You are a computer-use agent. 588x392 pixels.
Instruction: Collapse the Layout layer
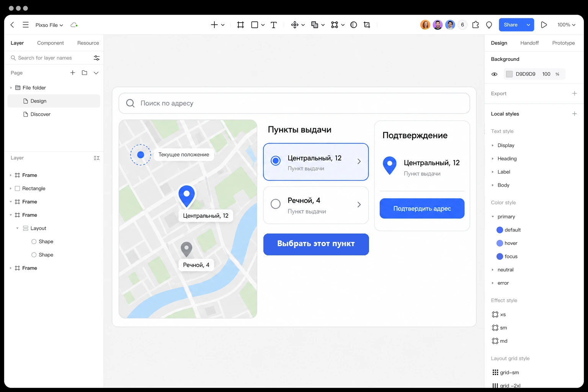click(17, 228)
